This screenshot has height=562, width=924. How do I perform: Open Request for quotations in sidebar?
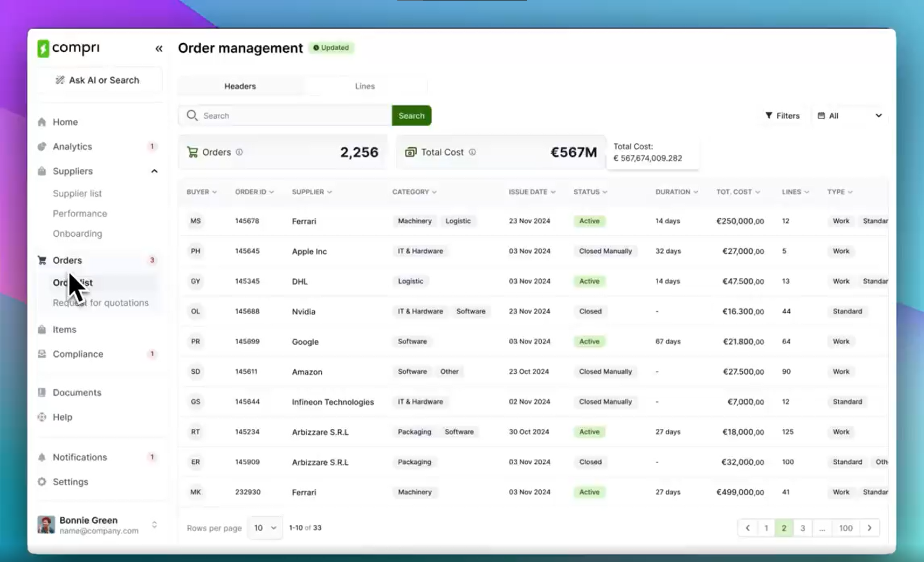(x=101, y=303)
